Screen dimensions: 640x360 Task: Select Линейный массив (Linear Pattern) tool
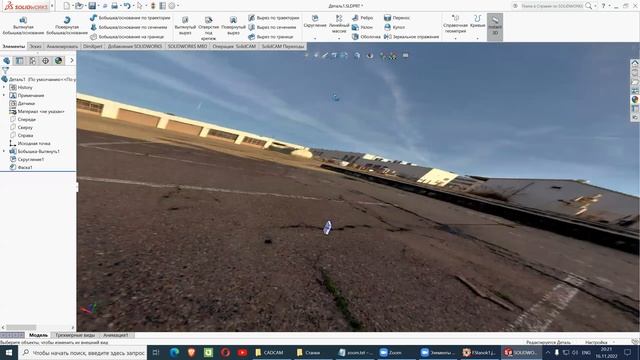click(339, 24)
